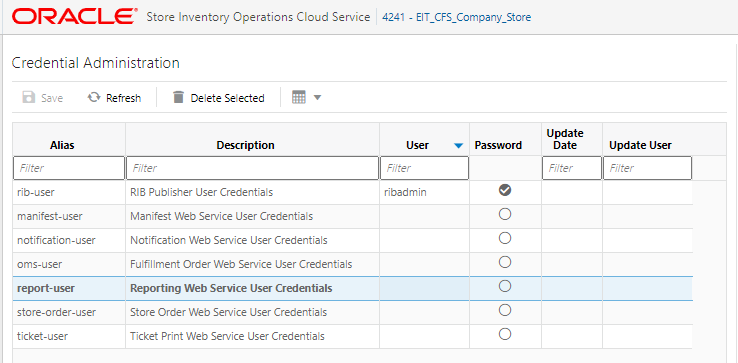Sort by the Alias column header

pyautogui.click(x=62, y=145)
